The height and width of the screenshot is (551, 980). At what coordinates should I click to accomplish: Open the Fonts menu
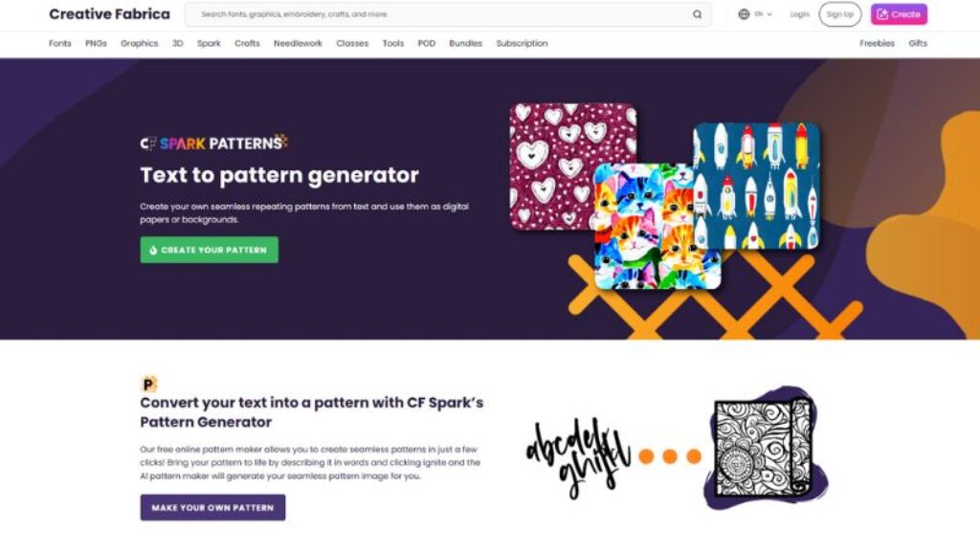60,43
